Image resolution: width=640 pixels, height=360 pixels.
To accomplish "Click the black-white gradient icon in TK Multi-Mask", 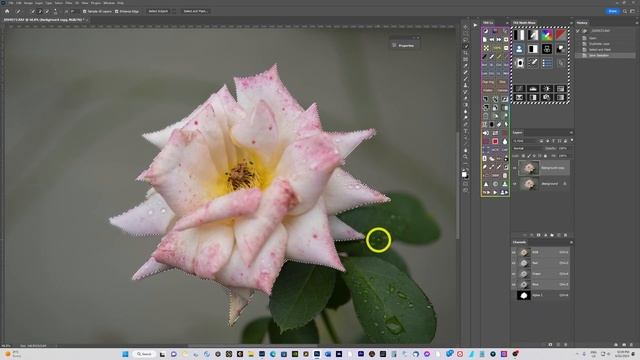I will click(533, 35).
